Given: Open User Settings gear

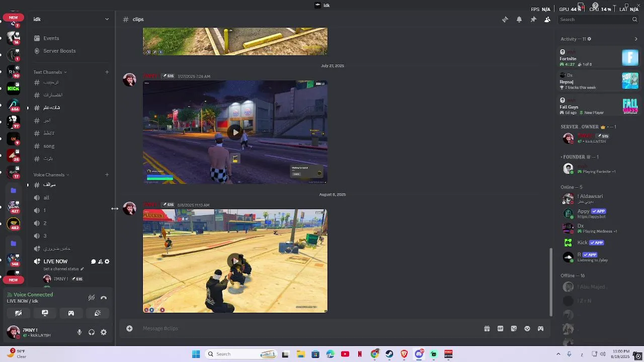Looking at the screenshot, I should point(104,332).
